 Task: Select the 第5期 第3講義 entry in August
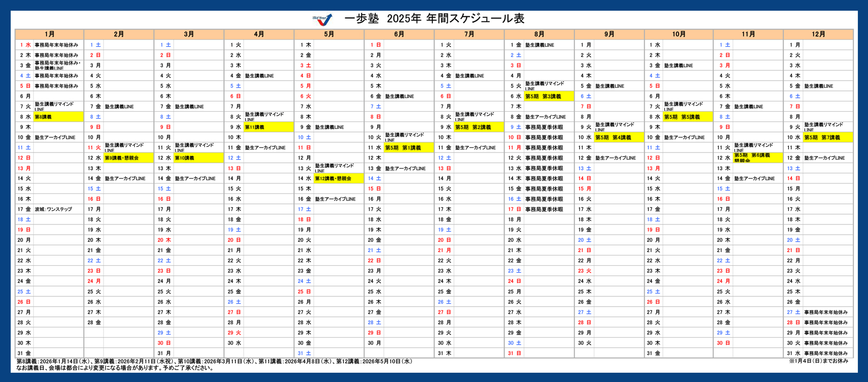coord(548,96)
